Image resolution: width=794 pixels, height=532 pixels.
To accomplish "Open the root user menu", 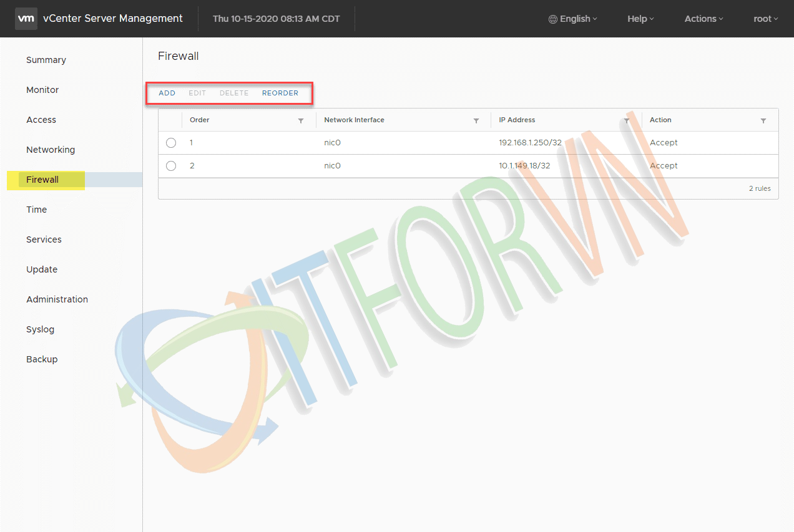I will click(765, 19).
